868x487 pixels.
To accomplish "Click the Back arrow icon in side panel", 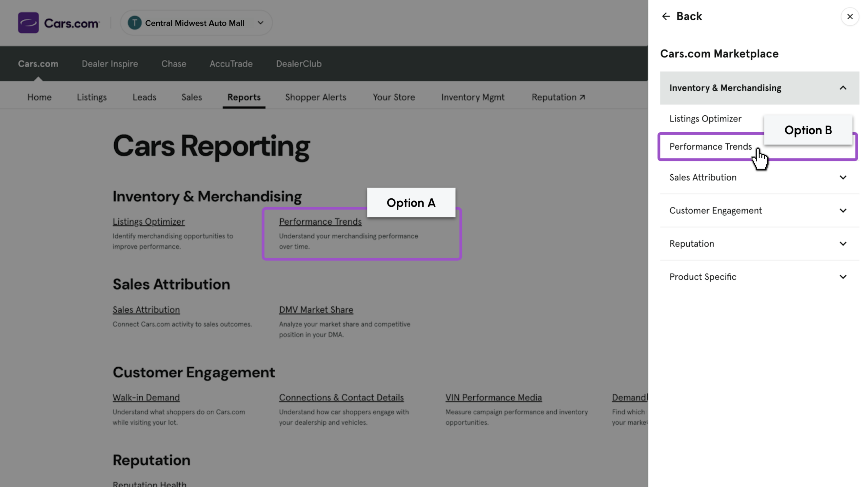I will coord(666,16).
